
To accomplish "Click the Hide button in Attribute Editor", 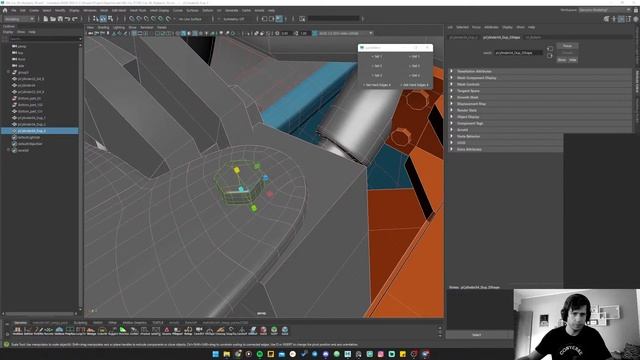I will pyautogui.click(x=573, y=60).
